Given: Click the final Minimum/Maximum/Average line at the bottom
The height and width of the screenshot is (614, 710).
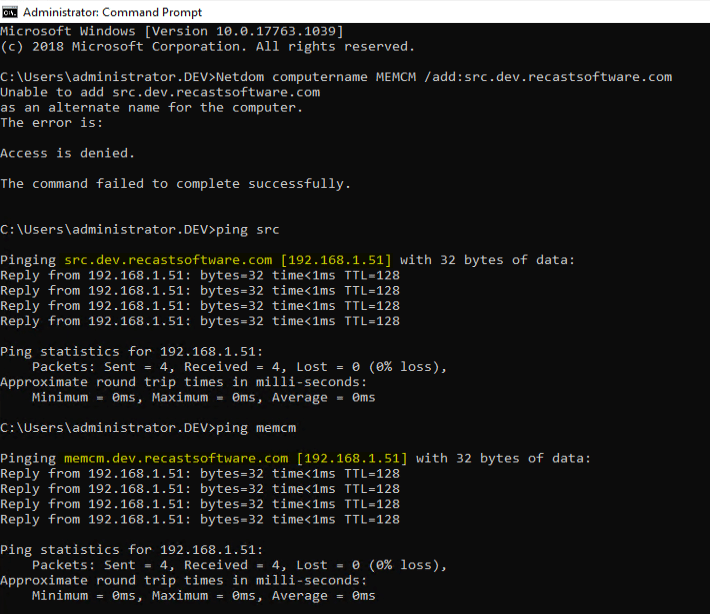Looking at the screenshot, I should pos(203,595).
